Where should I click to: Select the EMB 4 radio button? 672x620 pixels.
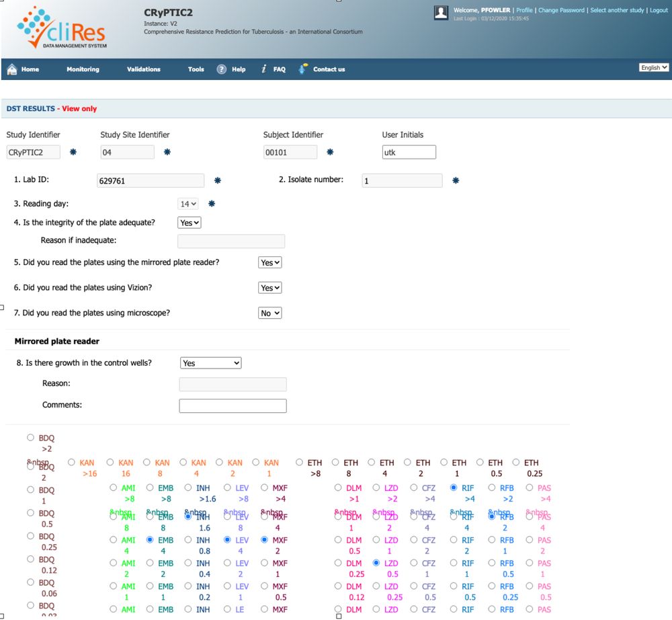tap(150, 540)
